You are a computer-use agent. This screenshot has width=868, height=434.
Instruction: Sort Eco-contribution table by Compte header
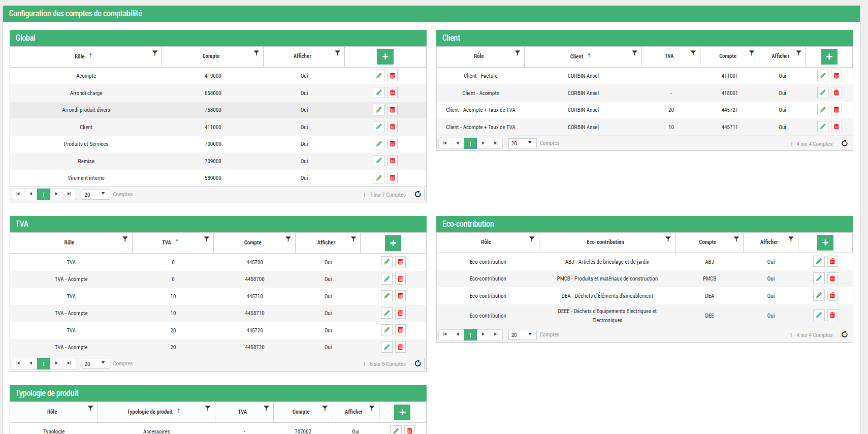click(707, 242)
